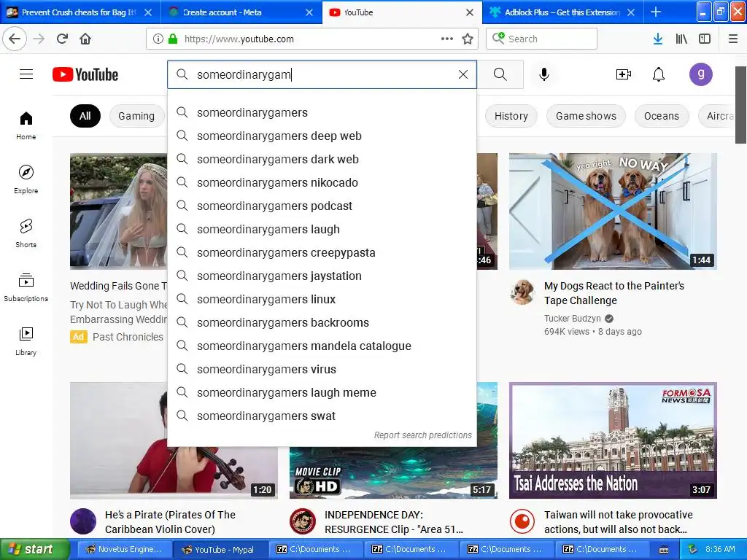
Task: Show site information icon in address bar
Action: point(158,39)
